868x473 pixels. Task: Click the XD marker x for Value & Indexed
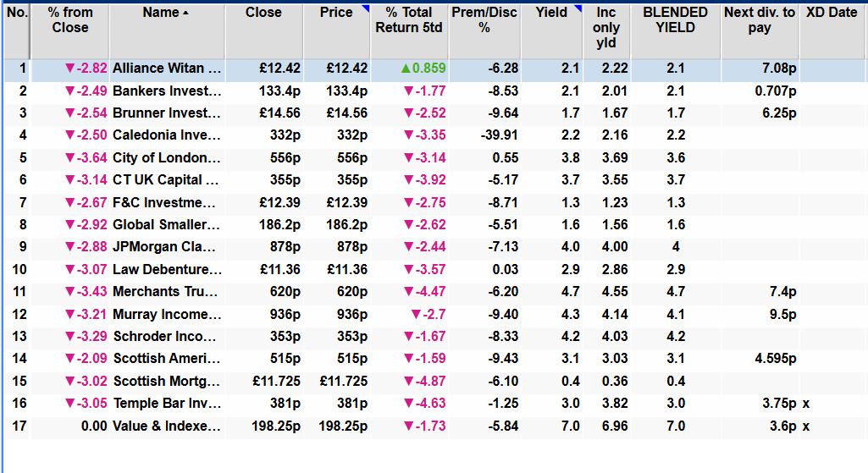tap(806, 426)
